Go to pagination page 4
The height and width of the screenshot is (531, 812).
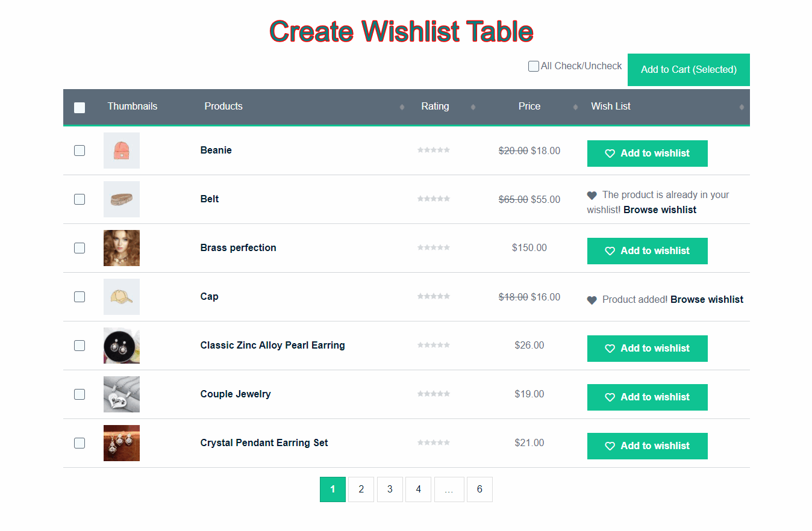pos(419,489)
